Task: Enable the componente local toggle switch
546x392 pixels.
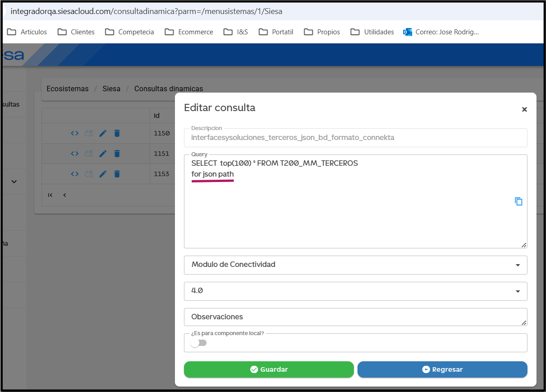Action: click(198, 343)
